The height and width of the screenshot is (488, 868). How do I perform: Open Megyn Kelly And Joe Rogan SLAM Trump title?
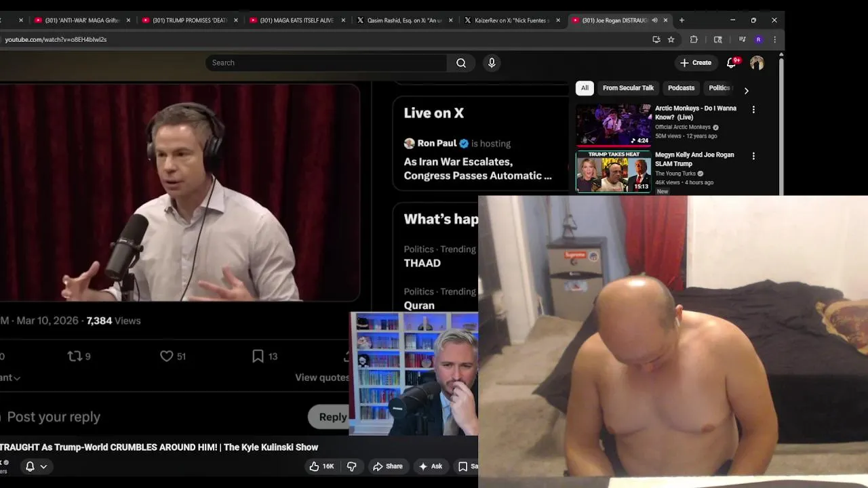(x=694, y=159)
